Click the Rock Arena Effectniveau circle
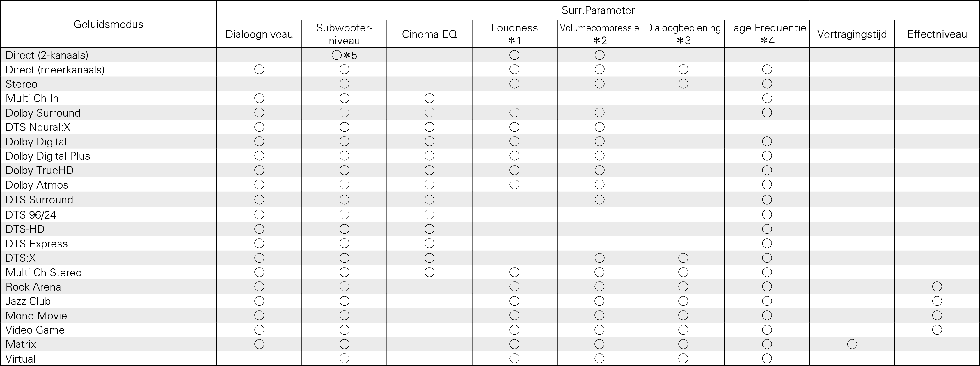 coord(937,286)
